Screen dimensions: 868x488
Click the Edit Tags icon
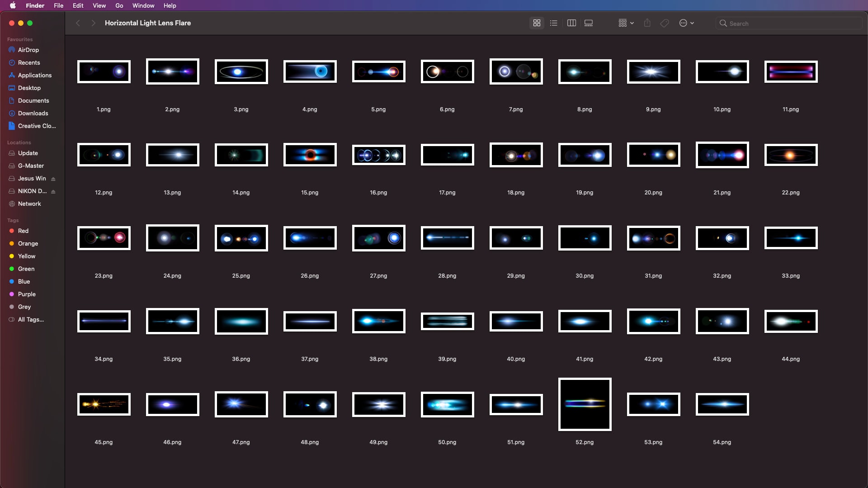point(665,23)
